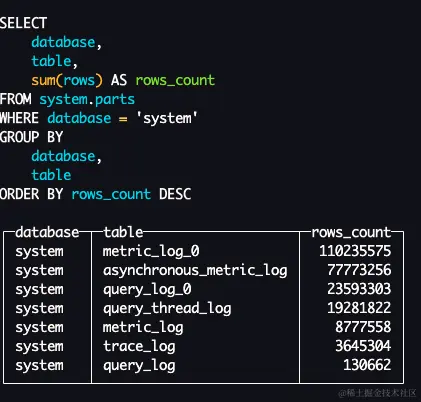The width and height of the screenshot is (421, 402).
Task: Click the DESC keyword
Action: [175, 194]
